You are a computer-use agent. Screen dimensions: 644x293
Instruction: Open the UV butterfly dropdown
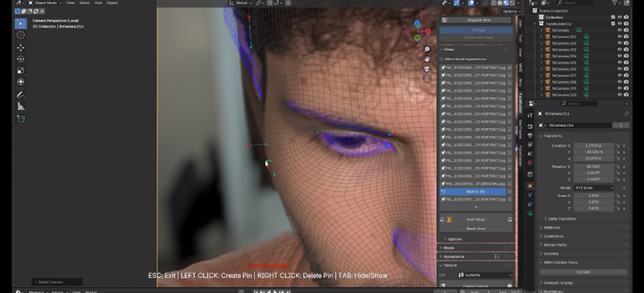(482, 275)
